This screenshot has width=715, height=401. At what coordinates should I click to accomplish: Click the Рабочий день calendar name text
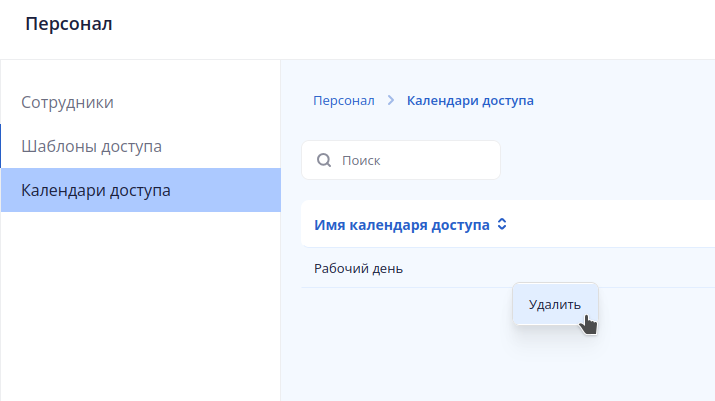pyautogui.click(x=359, y=268)
